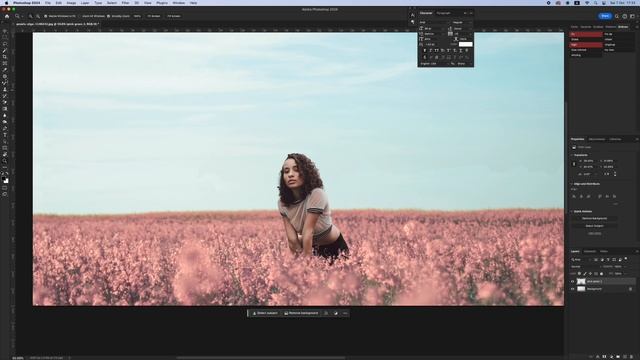Click the search icon beside Share

coord(617,16)
